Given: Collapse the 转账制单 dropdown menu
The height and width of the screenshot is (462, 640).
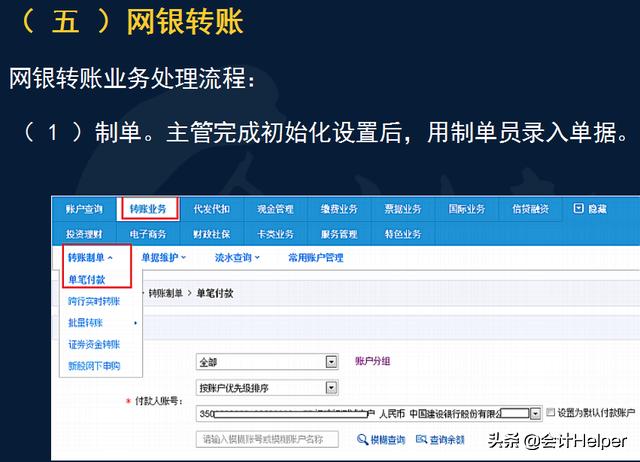Looking at the screenshot, I should click(x=90, y=258).
